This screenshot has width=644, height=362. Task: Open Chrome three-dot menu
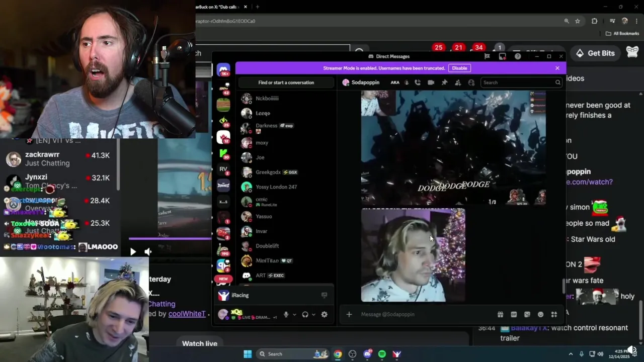tap(637, 21)
